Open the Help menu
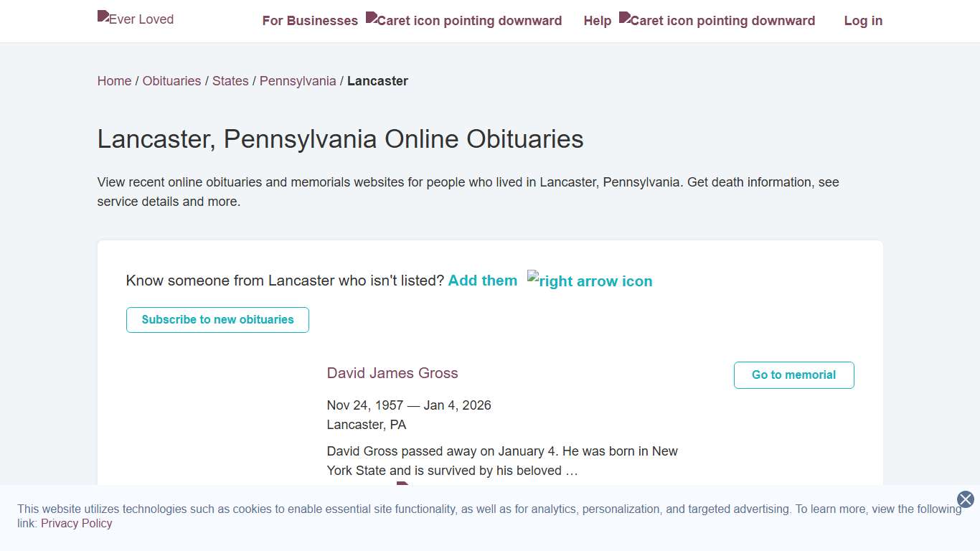This screenshot has height=551, width=980. point(597,21)
